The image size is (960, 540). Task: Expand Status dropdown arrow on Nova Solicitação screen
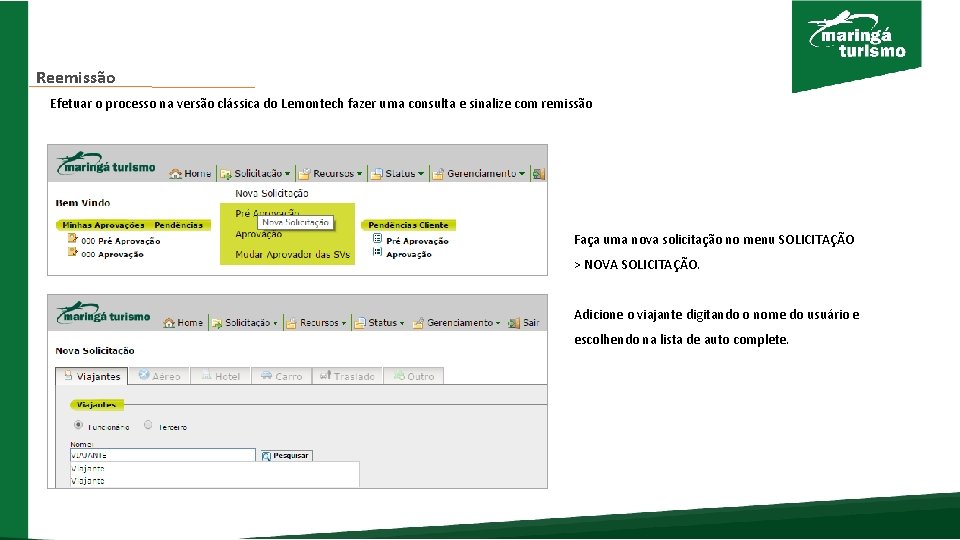(x=402, y=323)
